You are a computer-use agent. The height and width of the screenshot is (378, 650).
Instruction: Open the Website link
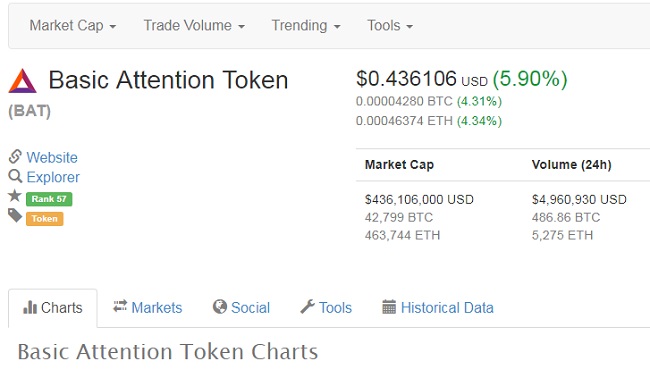click(x=52, y=158)
